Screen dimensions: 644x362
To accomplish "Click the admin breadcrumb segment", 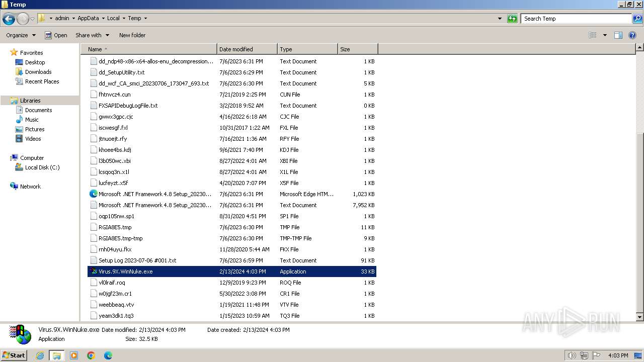I will (62, 18).
